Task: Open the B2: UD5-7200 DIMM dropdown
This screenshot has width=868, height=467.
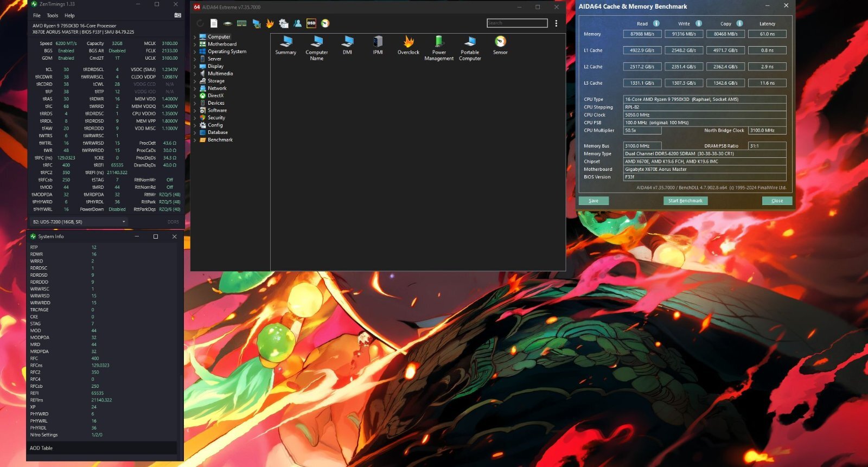Action: pos(79,222)
